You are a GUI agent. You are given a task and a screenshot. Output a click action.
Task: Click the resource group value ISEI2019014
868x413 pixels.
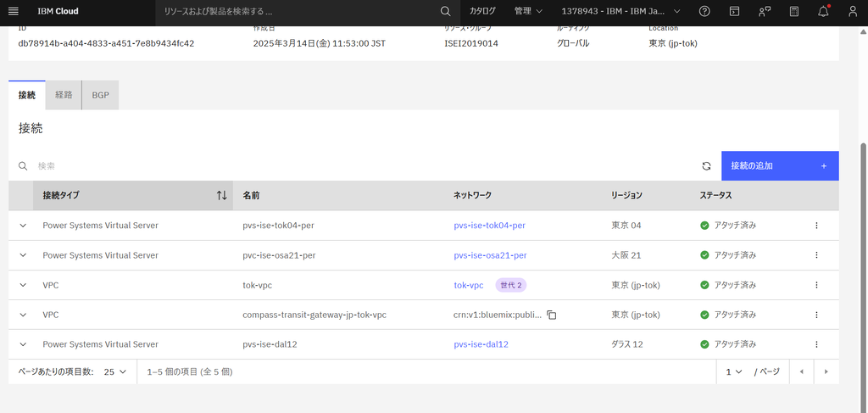[x=471, y=42]
